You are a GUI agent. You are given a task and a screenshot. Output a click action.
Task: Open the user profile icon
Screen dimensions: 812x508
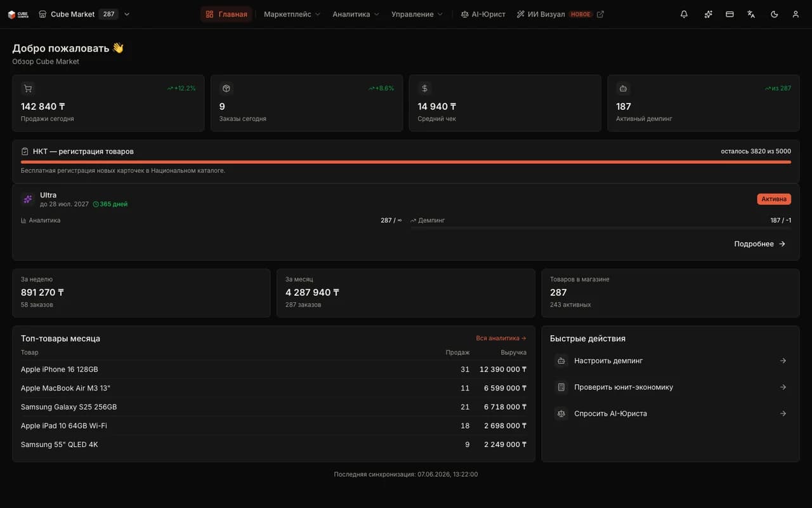tap(796, 14)
